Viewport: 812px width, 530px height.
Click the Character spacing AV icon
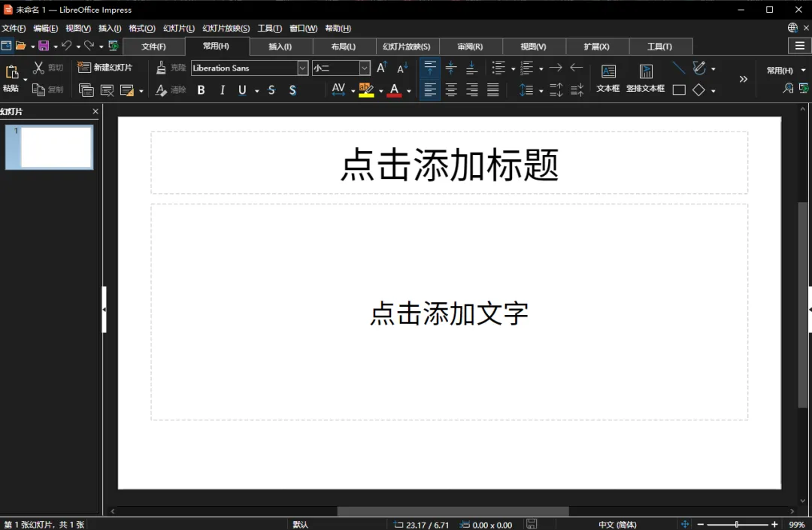point(338,90)
